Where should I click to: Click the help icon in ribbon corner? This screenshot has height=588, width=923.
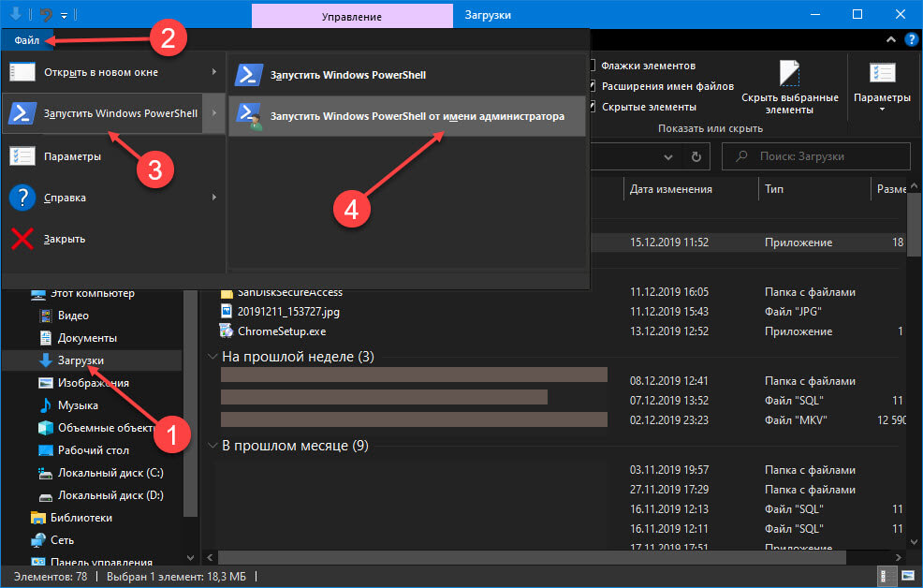pyautogui.click(x=911, y=40)
